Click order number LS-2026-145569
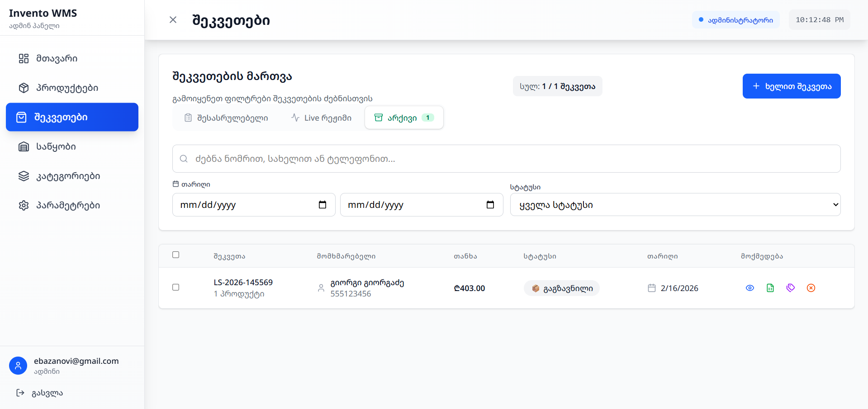The width and height of the screenshot is (868, 409). click(243, 282)
